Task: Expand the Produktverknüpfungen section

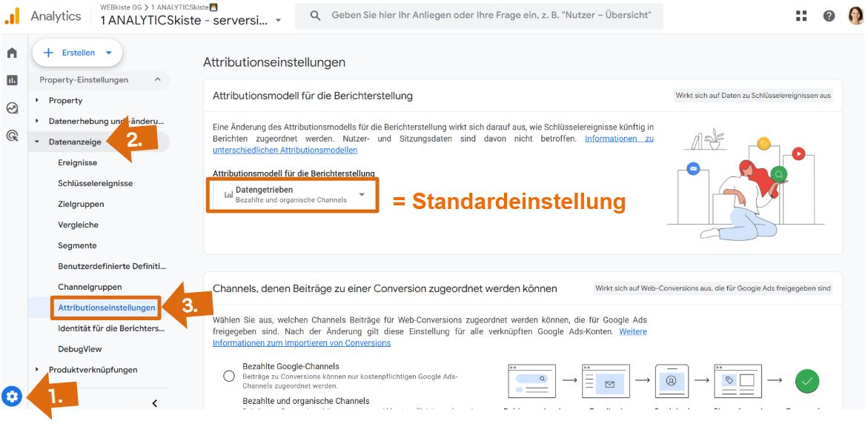Action: (93, 370)
